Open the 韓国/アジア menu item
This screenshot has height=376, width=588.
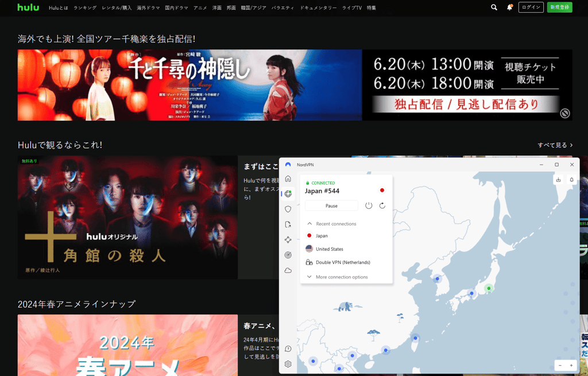coord(253,7)
